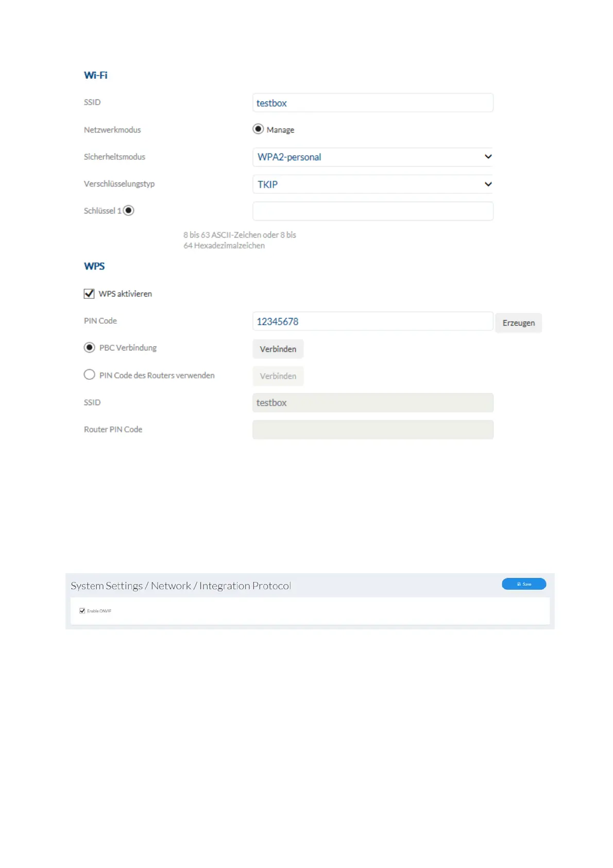Click Integration Protocol in the breadcrumb
The height and width of the screenshot is (868, 613).
(245, 586)
